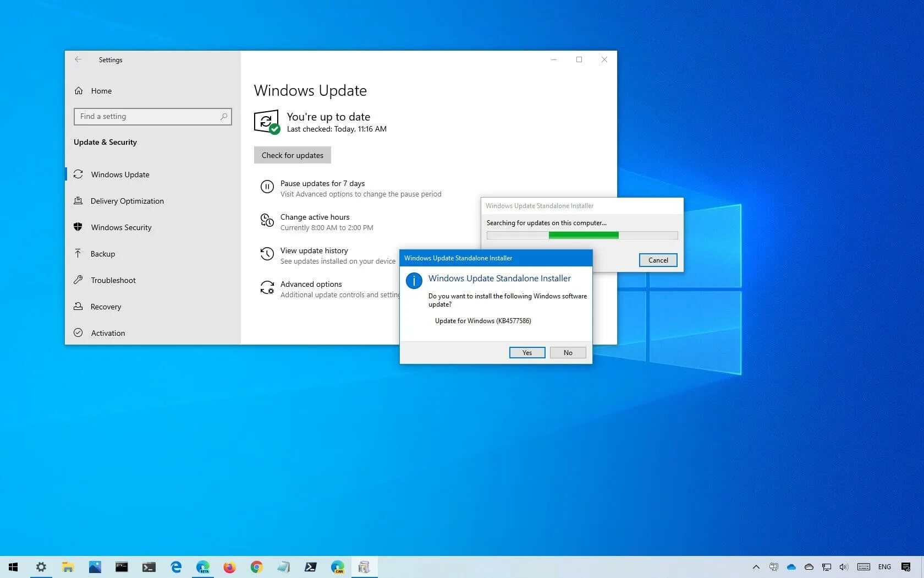
Task: Switch to the Standalone Installer taskbar icon
Action: click(364, 567)
